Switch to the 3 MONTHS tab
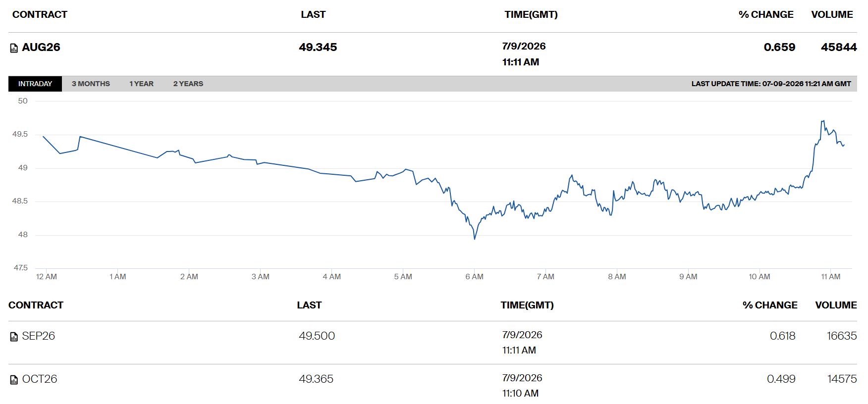868x404 pixels. 91,84
